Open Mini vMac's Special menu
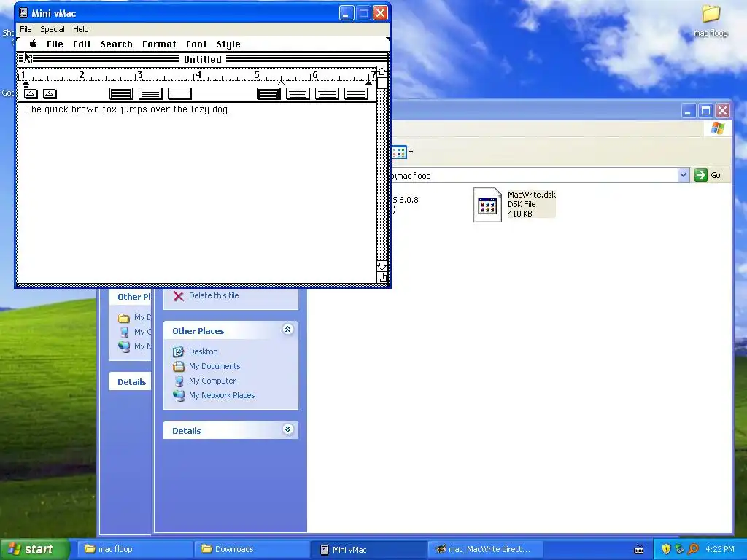This screenshot has width=747, height=560. 53,29
